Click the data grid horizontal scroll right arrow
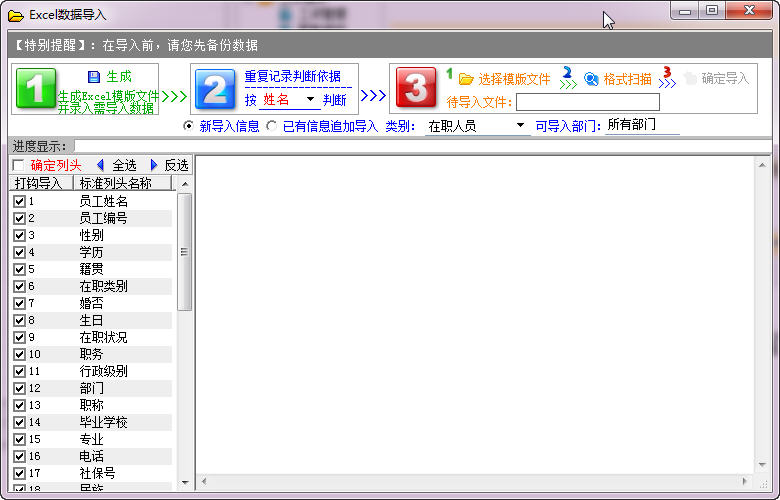Image resolution: width=780 pixels, height=500 pixels. (x=745, y=481)
